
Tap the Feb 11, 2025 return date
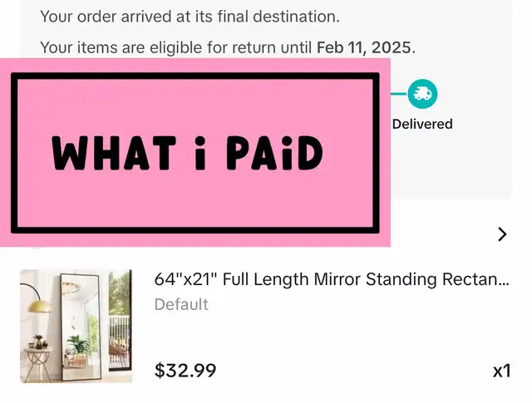pos(362,47)
